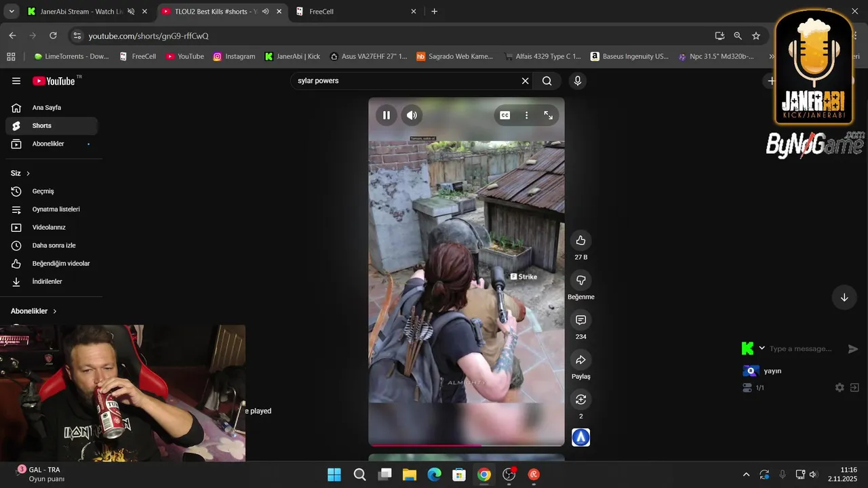Open Beğendiğim videolar list
Image resolution: width=868 pixels, height=488 pixels.
click(x=52, y=263)
